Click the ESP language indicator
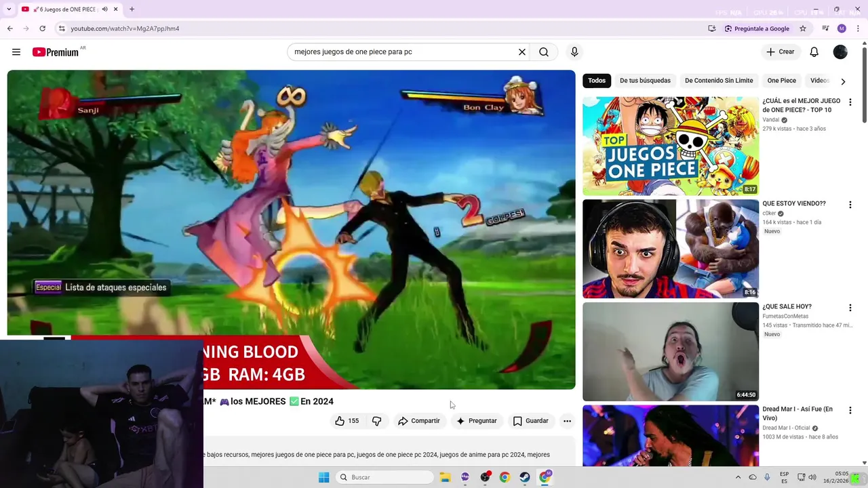 click(784, 477)
